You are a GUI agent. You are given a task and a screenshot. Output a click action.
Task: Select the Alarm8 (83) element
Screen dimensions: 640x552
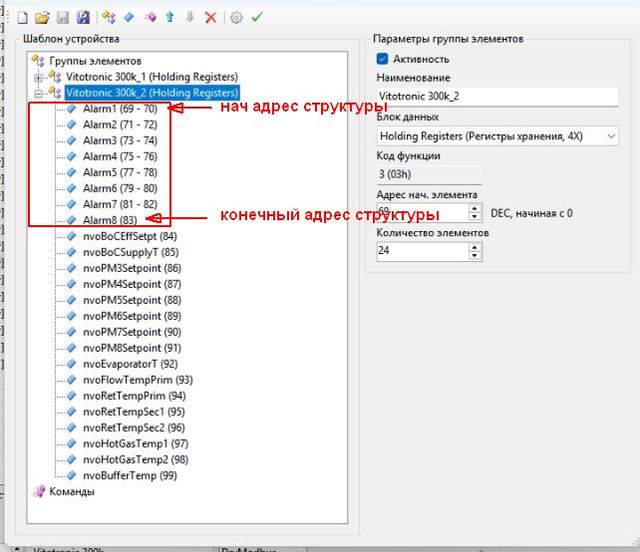coord(110,220)
